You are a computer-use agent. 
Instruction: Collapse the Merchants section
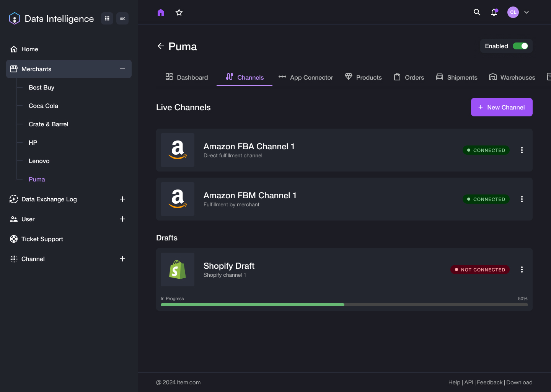[x=122, y=69]
